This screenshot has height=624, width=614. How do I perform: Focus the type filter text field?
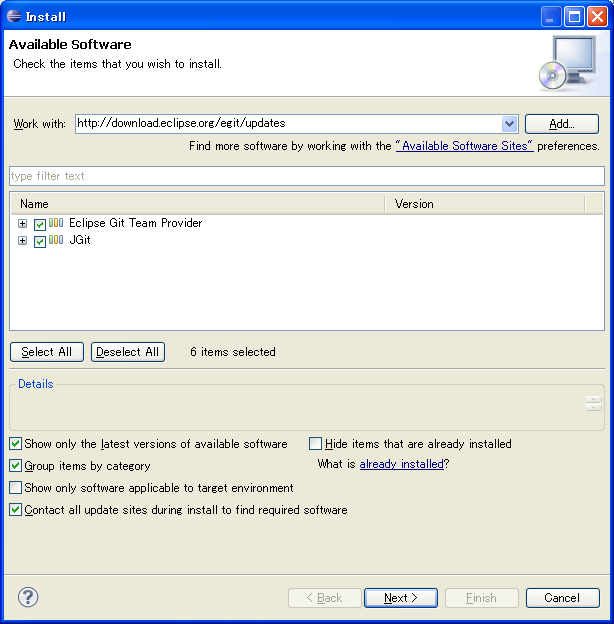pos(307,176)
